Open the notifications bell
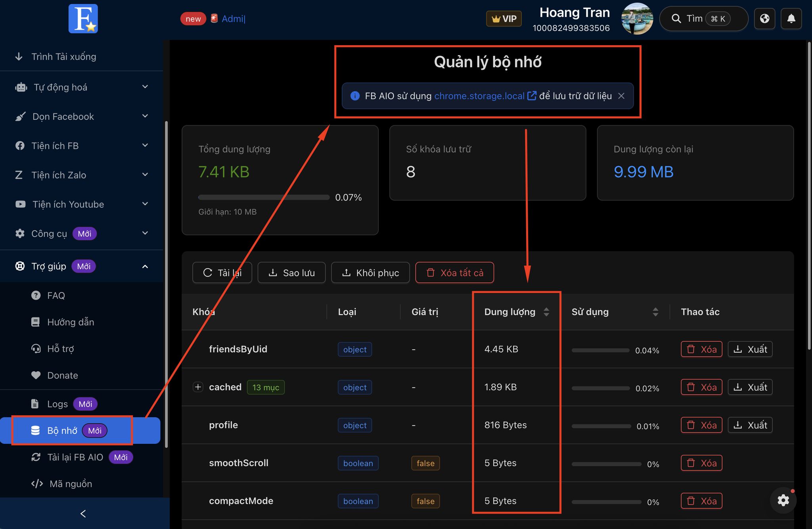The height and width of the screenshot is (529, 812). [x=791, y=19]
